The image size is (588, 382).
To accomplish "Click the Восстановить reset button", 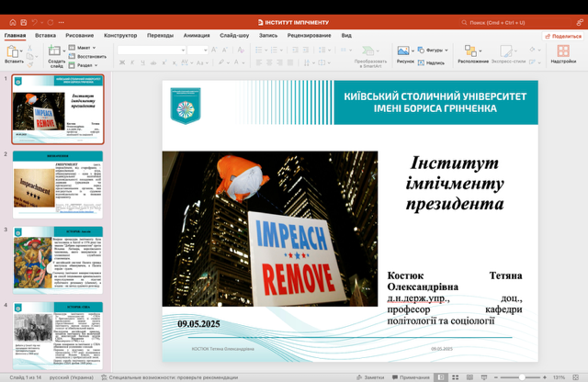I will pos(89,56).
